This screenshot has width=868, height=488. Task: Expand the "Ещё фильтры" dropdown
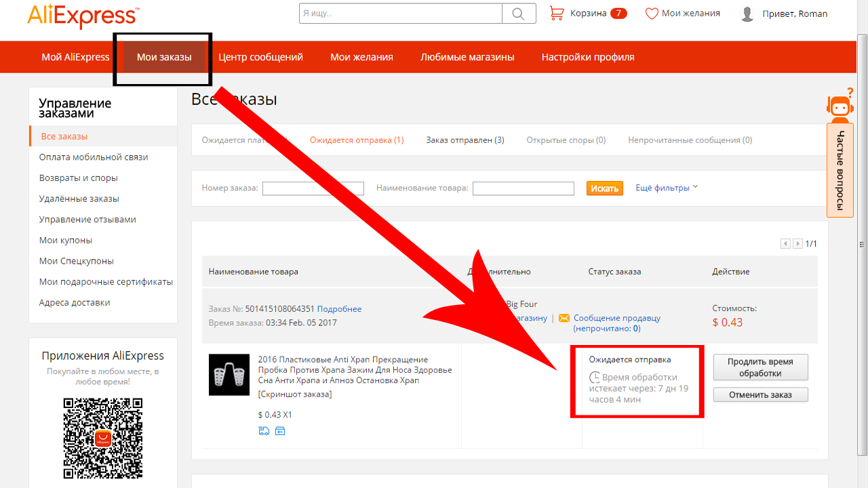(x=667, y=188)
